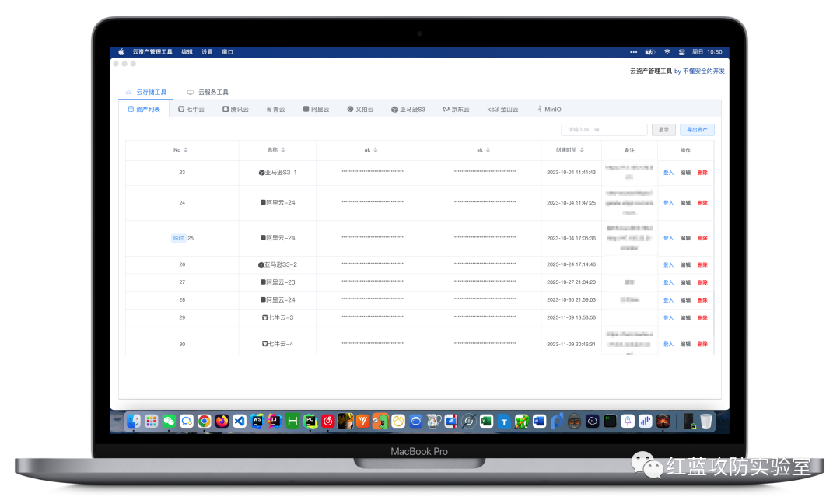Switch to the 云服务工具 tab

[208, 92]
